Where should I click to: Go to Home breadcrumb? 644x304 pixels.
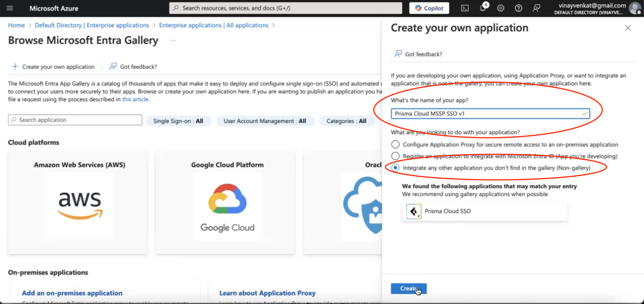click(x=16, y=25)
